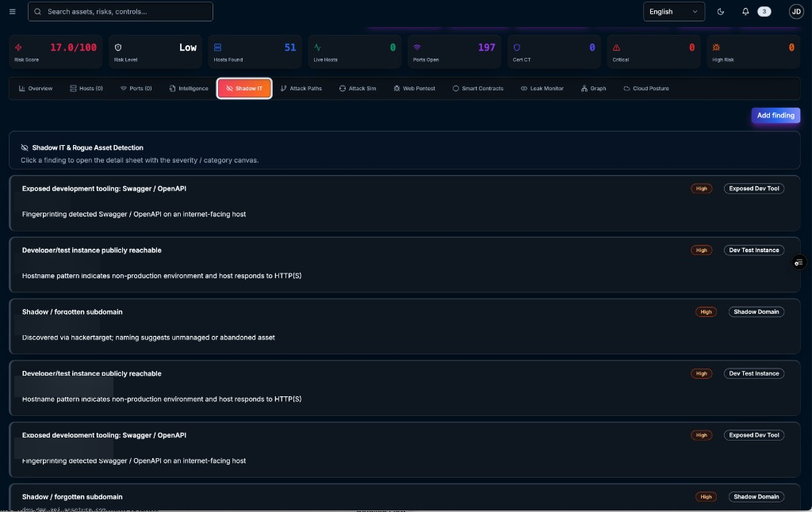Click the Ports Open value 197
This screenshot has height=512, width=812.
point(486,48)
